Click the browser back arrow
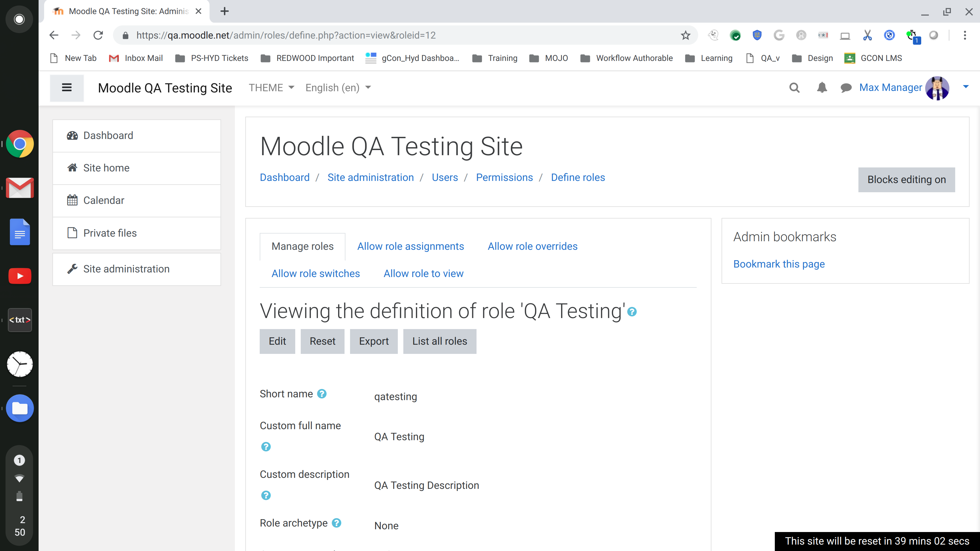This screenshot has width=980, height=551. [54, 36]
